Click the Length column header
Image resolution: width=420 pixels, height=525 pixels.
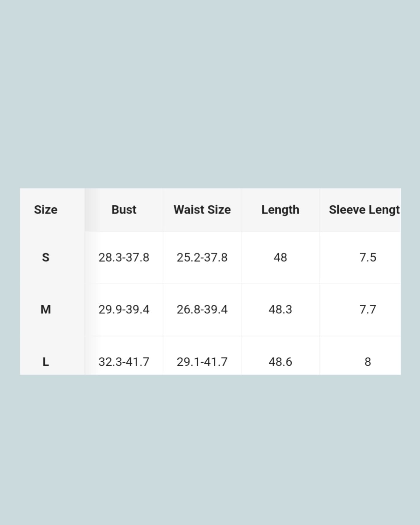click(x=280, y=210)
